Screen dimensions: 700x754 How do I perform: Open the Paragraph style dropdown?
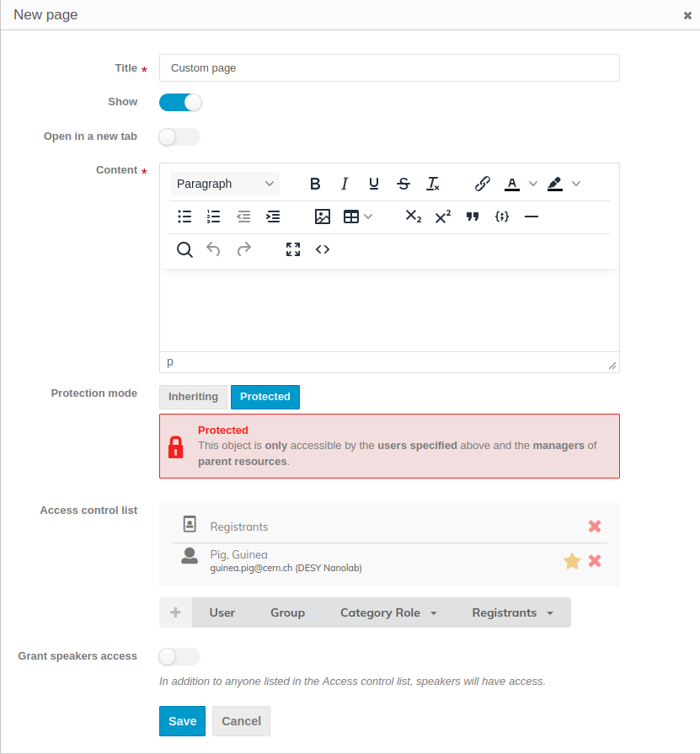pyautogui.click(x=225, y=184)
